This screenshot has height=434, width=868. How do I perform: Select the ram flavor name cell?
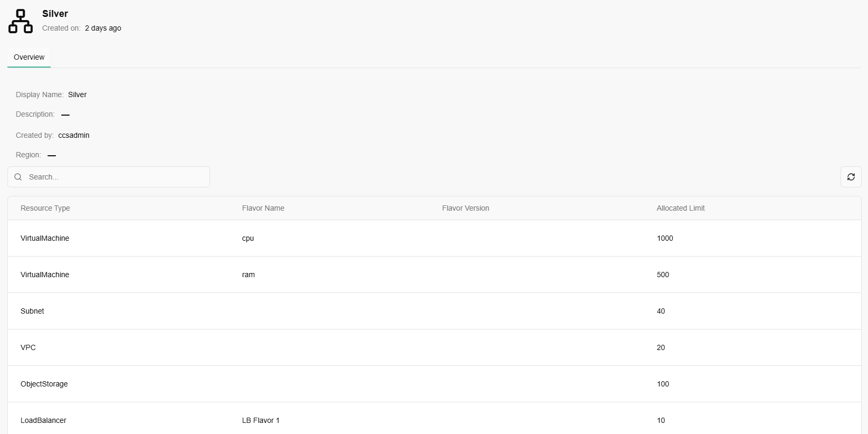click(x=248, y=275)
